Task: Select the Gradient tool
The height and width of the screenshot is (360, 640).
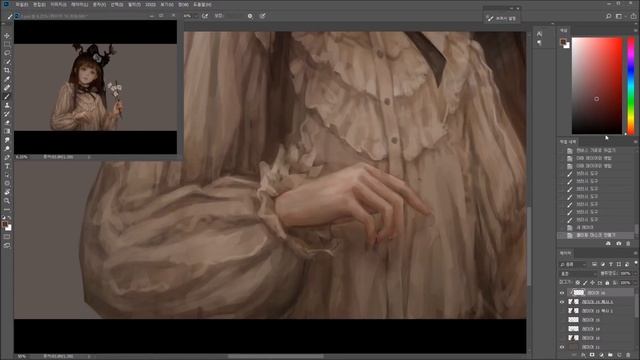Action: 7,131
